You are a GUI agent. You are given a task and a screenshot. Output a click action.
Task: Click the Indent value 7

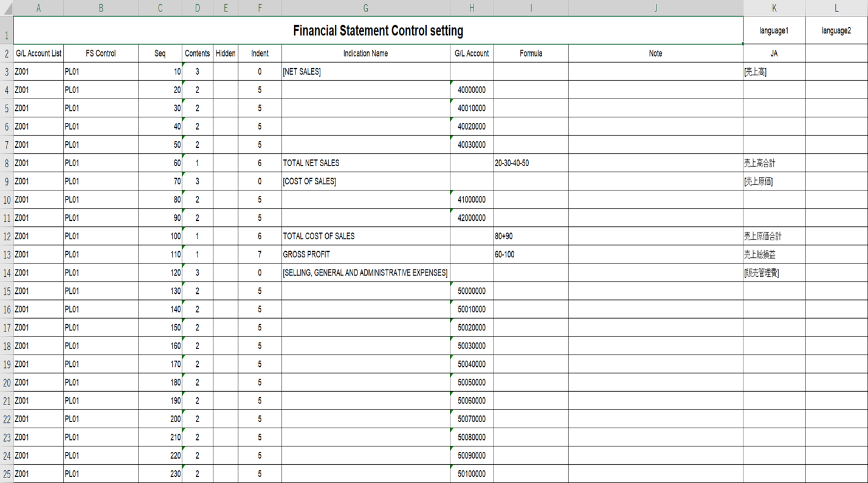tap(260, 254)
